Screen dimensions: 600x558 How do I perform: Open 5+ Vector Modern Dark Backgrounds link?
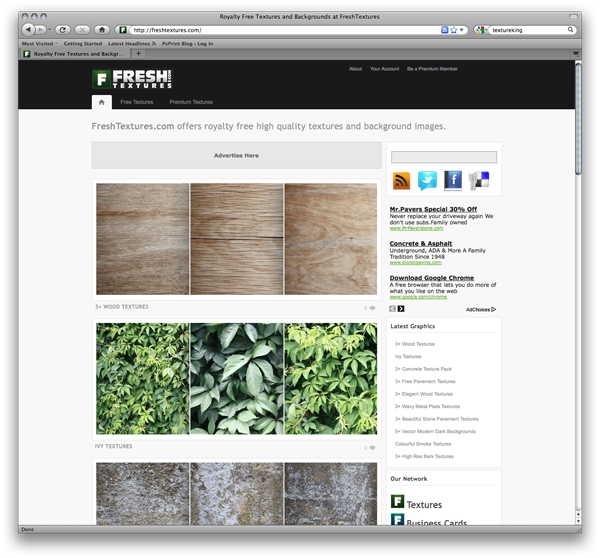[x=435, y=431]
